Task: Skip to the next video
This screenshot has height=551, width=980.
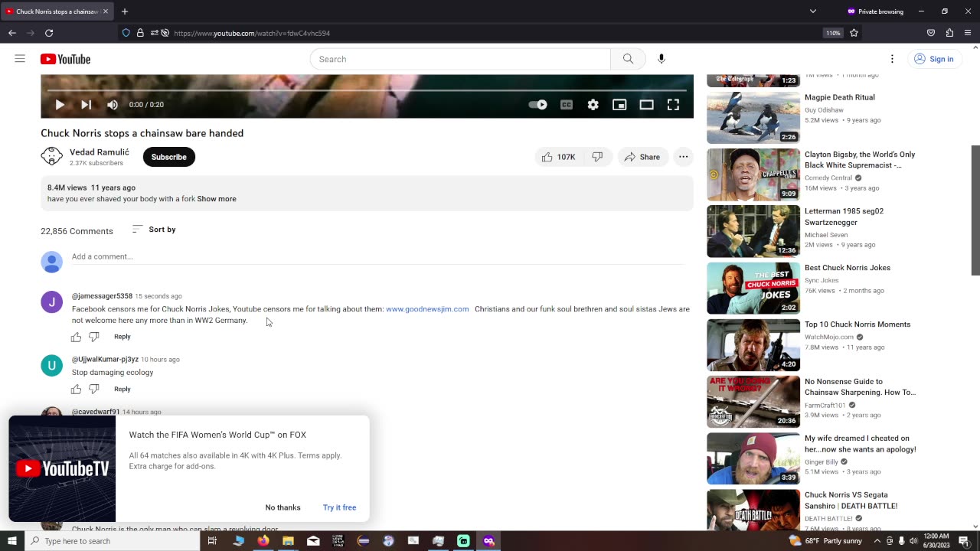Action: (x=86, y=105)
